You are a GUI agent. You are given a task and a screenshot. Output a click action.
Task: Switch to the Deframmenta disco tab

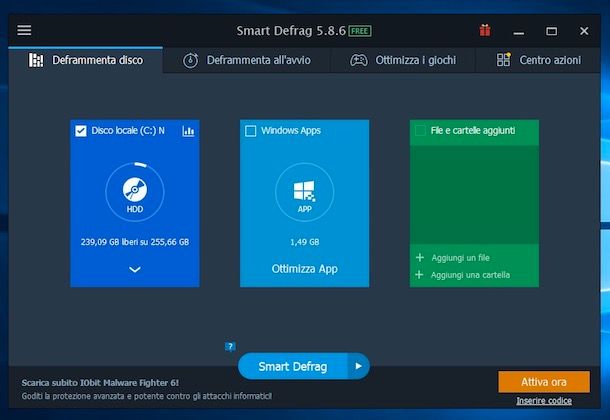pyautogui.click(x=86, y=60)
